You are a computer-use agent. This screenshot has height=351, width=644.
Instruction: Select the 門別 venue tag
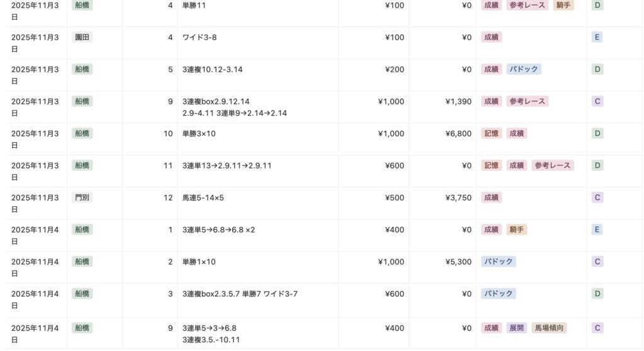(x=82, y=198)
